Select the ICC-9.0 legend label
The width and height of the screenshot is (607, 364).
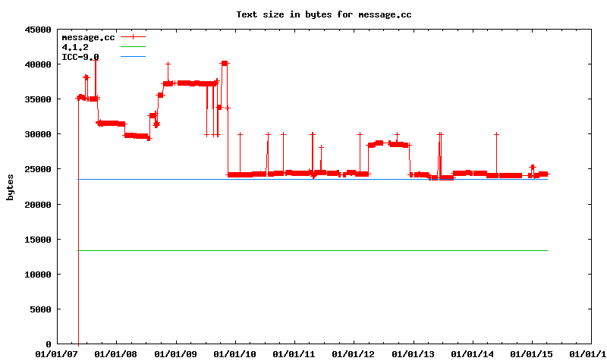pos(80,57)
